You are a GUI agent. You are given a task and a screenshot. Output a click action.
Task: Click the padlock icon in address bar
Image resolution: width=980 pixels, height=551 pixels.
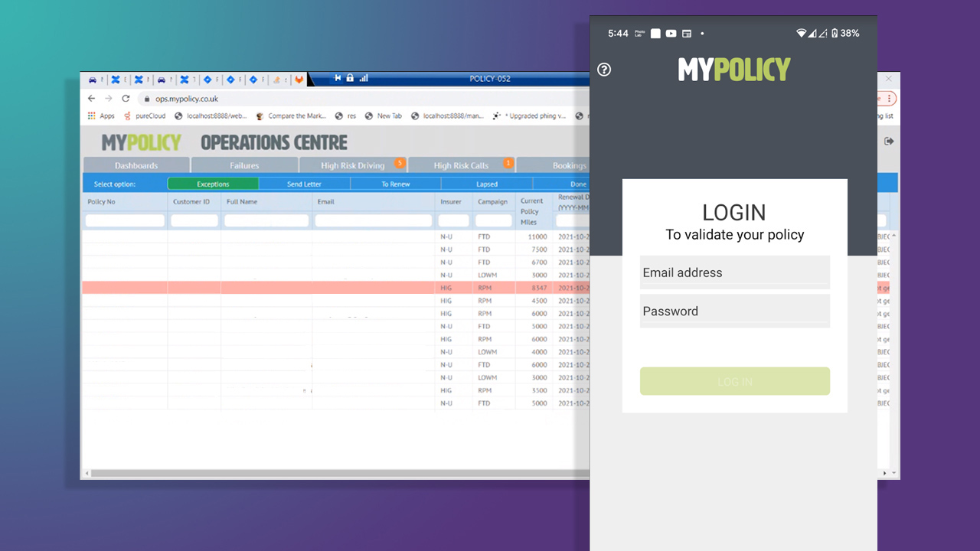click(x=146, y=99)
